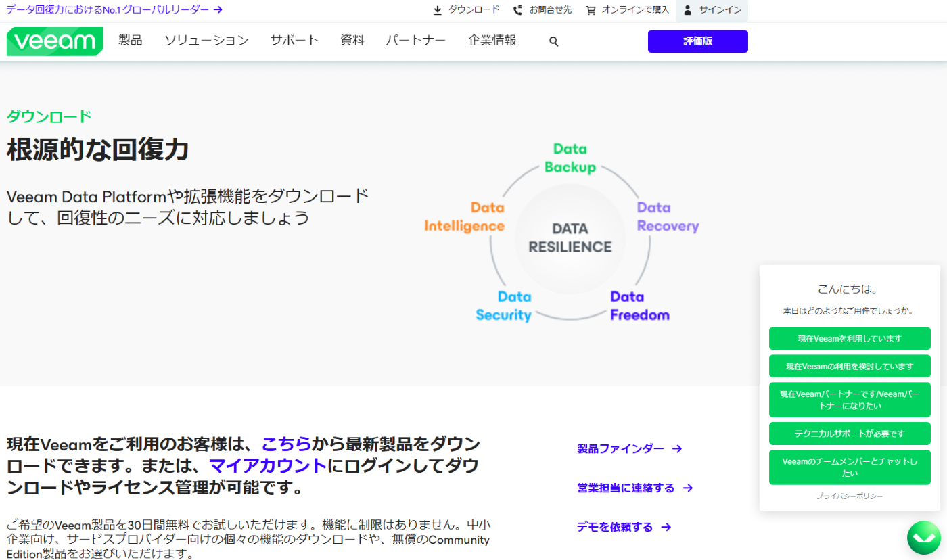
Task: Click Data Security label in diagram
Action: point(504,306)
